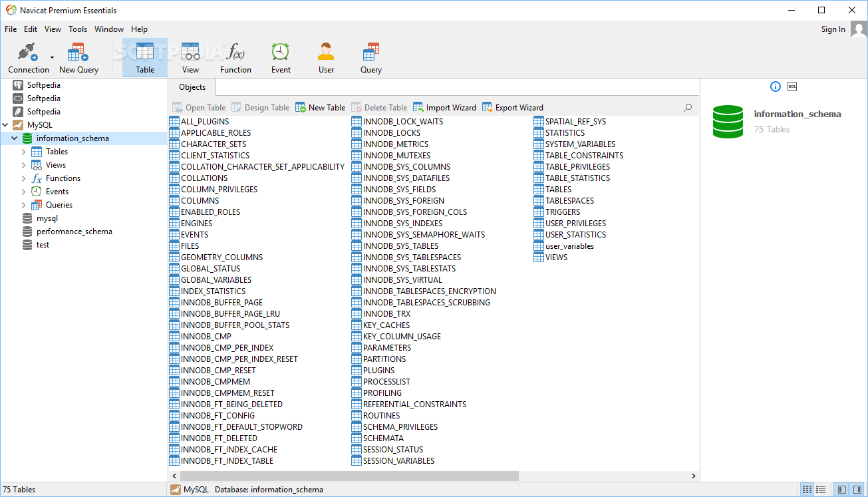Click the scrollbar right arrow in object list
The width and height of the screenshot is (868, 497).
point(694,476)
